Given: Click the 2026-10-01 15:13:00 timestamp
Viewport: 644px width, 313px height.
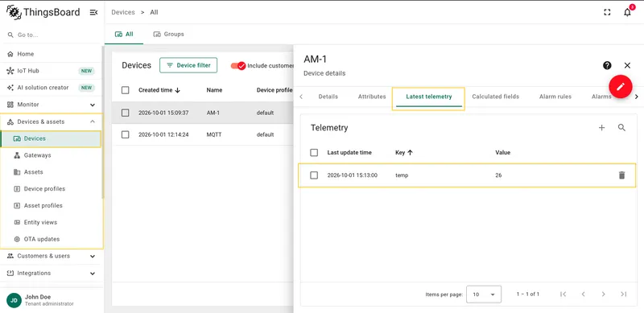Looking at the screenshot, I should click(353, 175).
